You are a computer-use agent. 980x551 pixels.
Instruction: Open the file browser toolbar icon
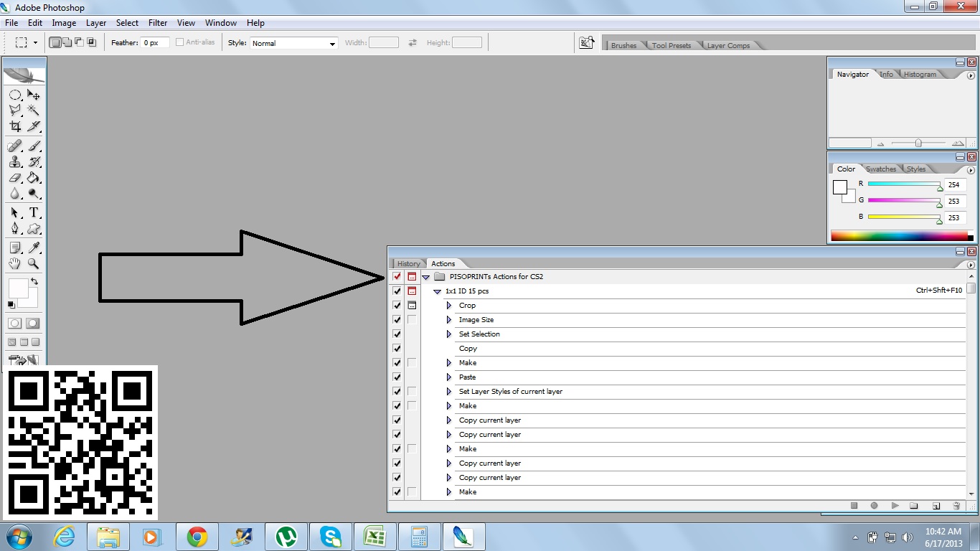587,43
